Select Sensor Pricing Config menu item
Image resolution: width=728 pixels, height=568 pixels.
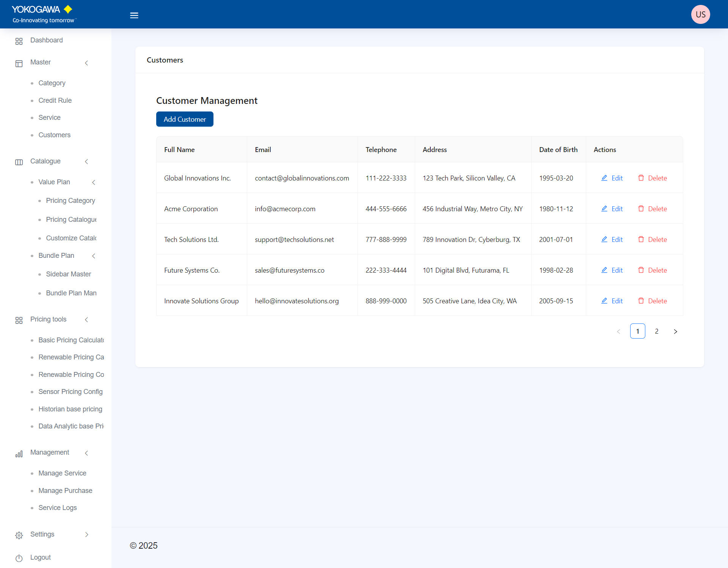[71, 392]
